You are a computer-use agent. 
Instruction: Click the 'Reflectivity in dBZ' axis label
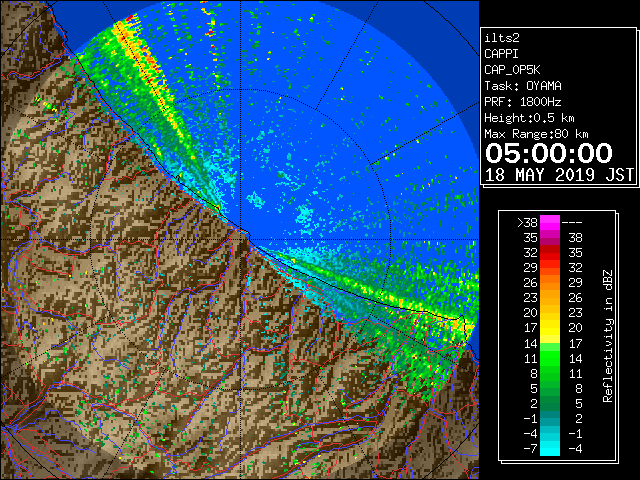[608, 336]
